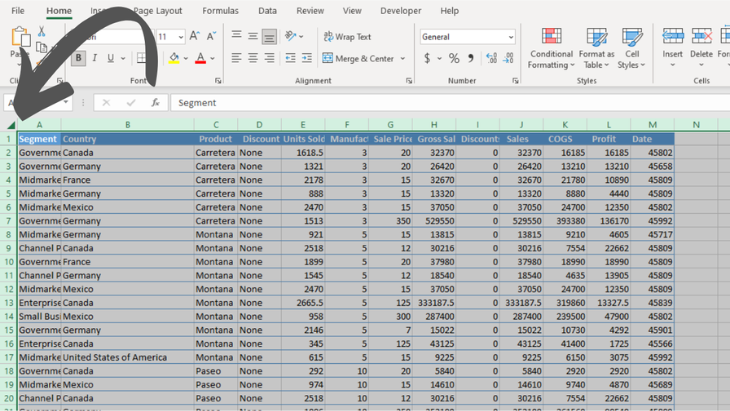Click the formula bar Enter checkmark icon
This screenshot has width=730, height=411.
[131, 102]
